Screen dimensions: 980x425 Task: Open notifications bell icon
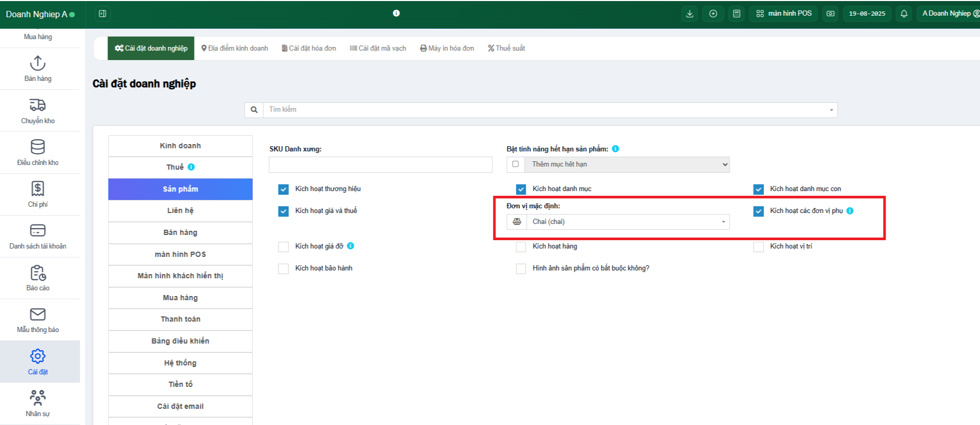point(904,14)
